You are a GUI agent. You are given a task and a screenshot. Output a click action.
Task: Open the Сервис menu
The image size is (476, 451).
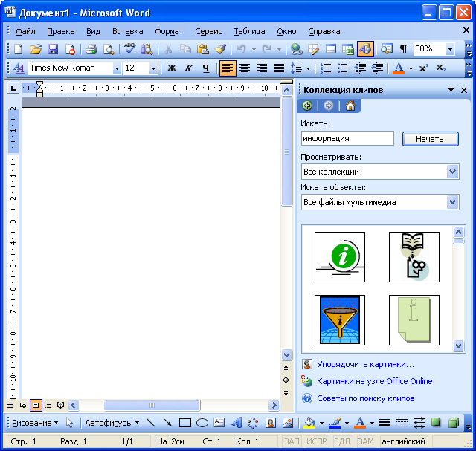pyautogui.click(x=208, y=31)
